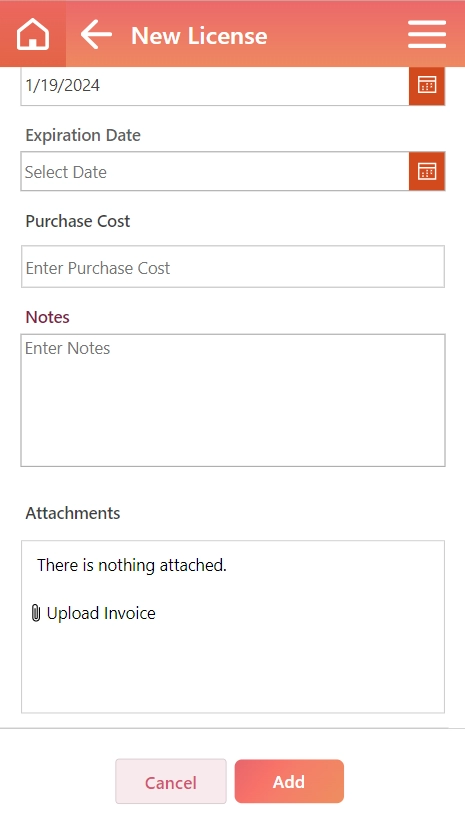Click the New License page title

pos(199,36)
